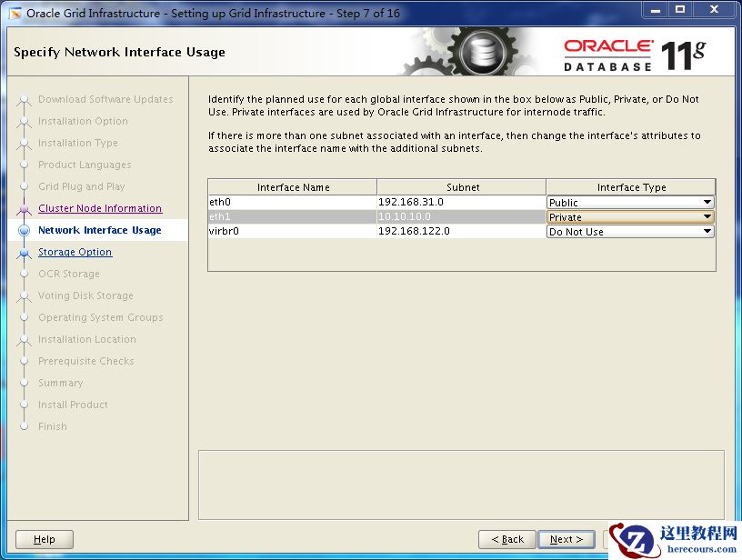
Task: Click the Storage Option step node icon
Action: pyautogui.click(x=25, y=253)
